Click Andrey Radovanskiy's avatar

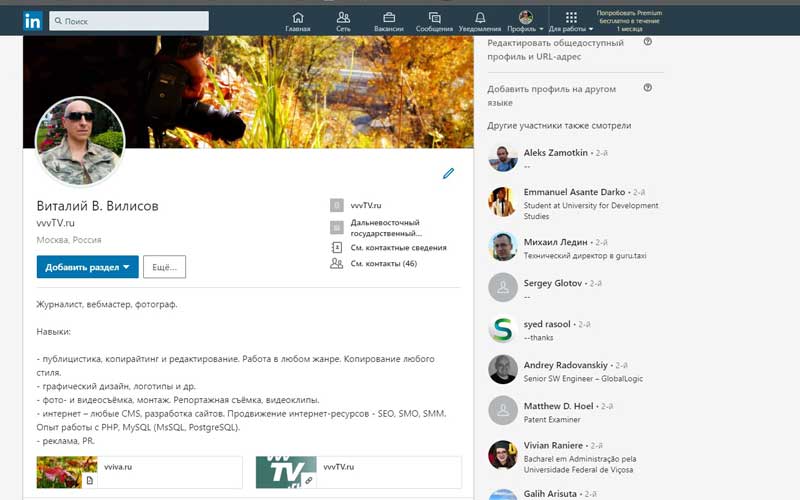click(503, 369)
